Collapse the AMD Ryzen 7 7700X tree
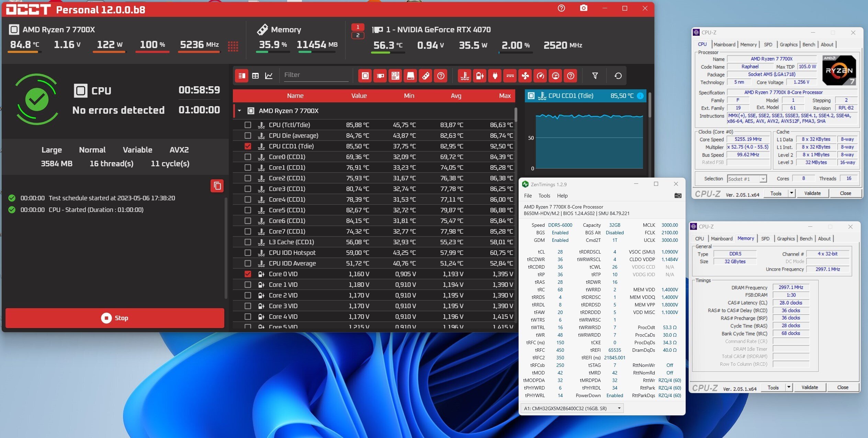 coord(239,111)
